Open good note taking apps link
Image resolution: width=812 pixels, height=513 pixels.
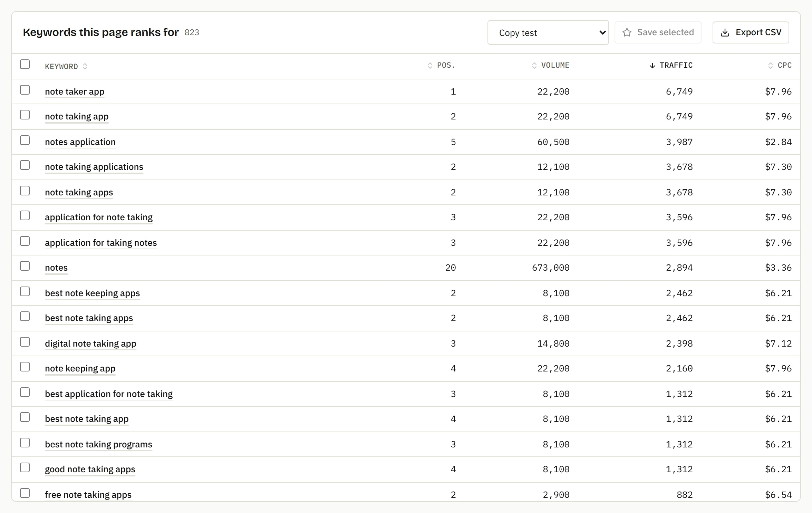(x=90, y=470)
